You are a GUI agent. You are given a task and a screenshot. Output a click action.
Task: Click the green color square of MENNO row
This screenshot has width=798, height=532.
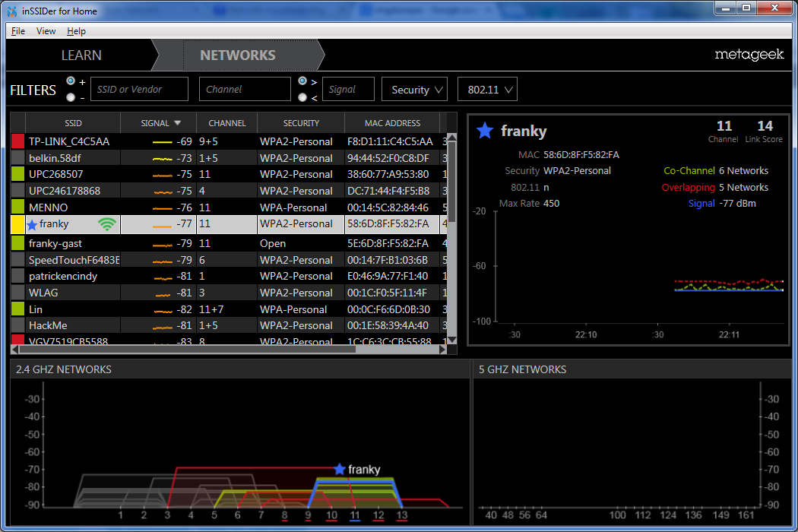point(17,207)
